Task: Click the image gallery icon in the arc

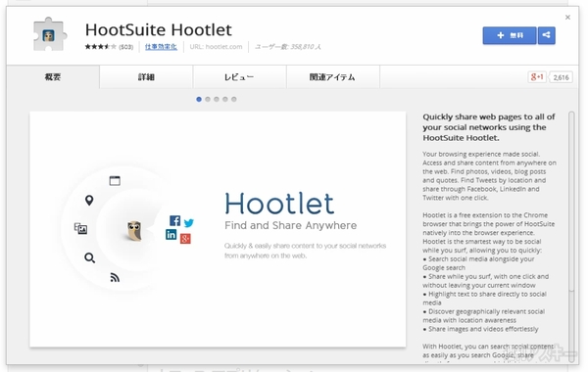Action: point(80,228)
